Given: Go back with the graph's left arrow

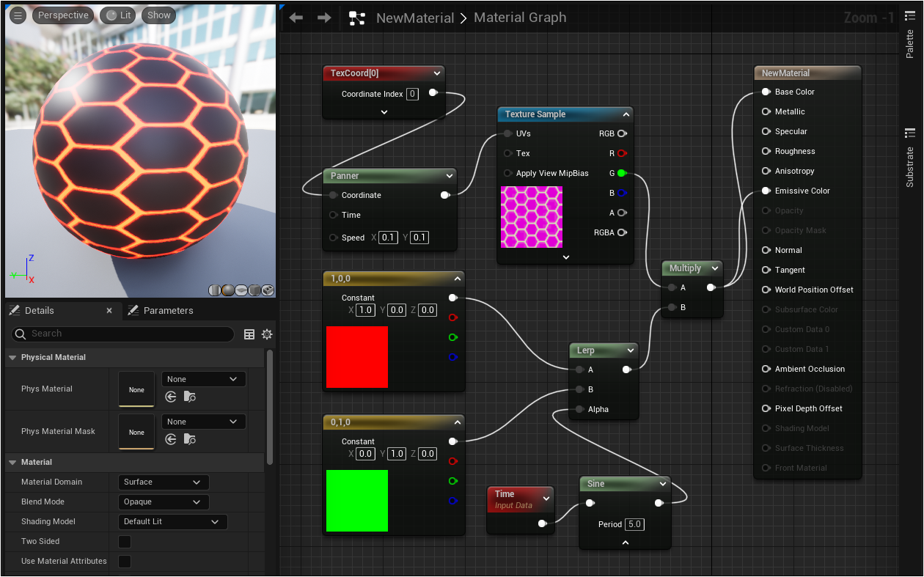Looking at the screenshot, I should 296,18.
